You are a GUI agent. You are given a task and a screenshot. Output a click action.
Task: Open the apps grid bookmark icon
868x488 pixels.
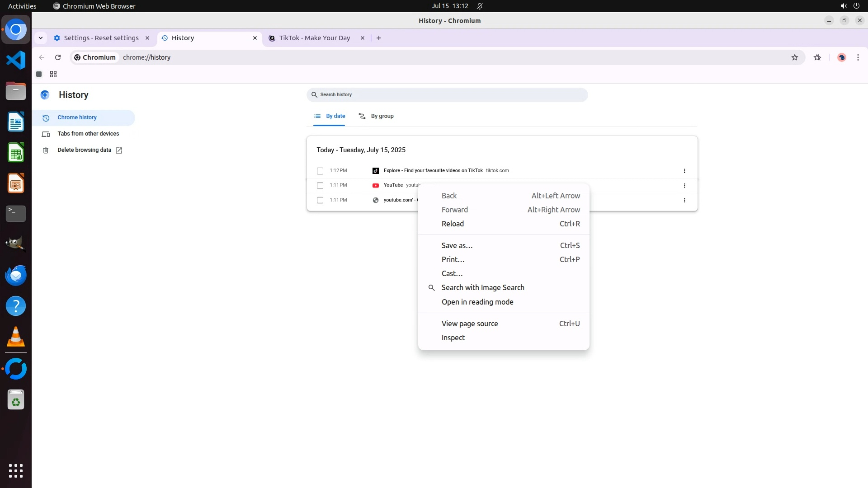click(53, 74)
